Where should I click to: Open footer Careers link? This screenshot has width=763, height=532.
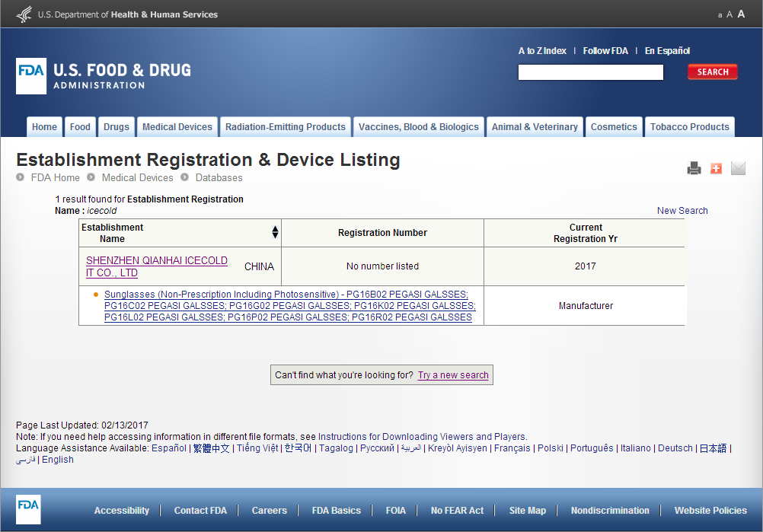269,511
